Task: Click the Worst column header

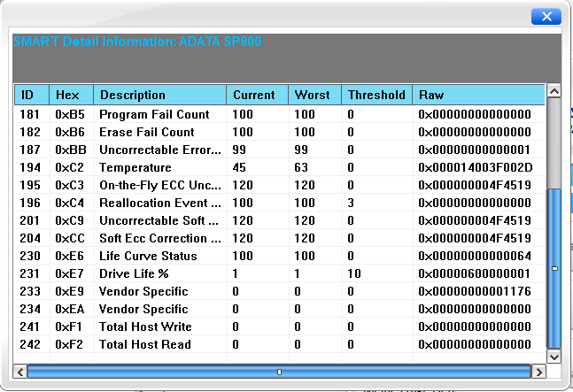Action: [x=314, y=95]
